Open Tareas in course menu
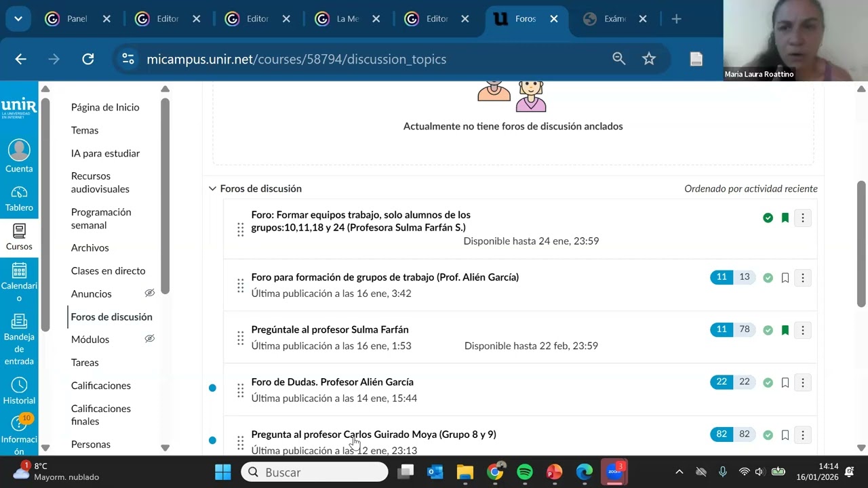 tap(85, 363)
